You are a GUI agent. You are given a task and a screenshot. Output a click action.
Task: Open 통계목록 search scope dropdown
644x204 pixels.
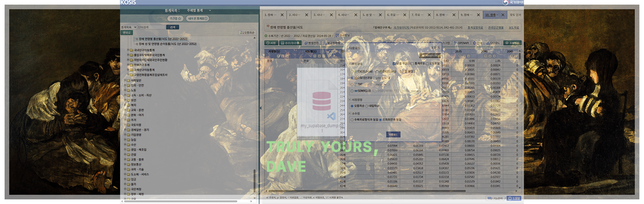click(x=129, y=27)
